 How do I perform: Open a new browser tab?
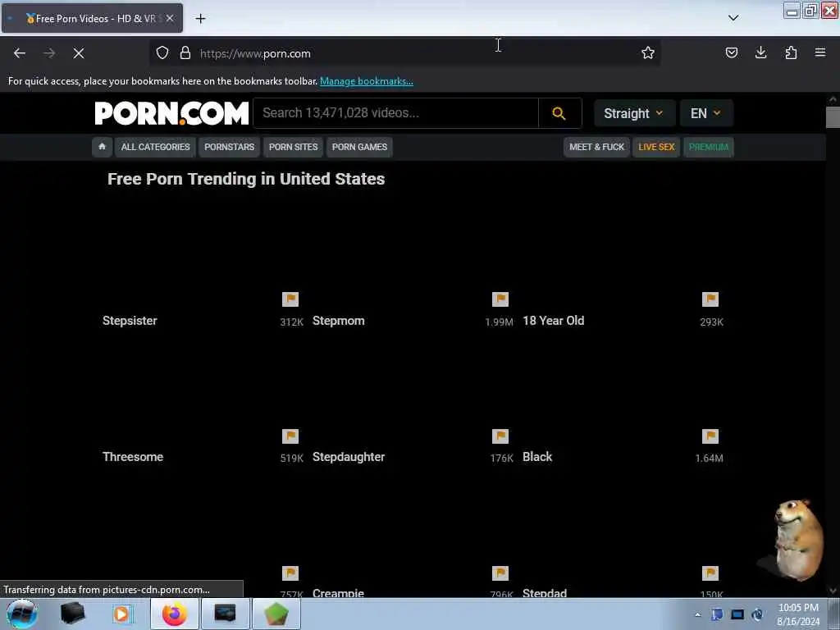pos(200,19)
